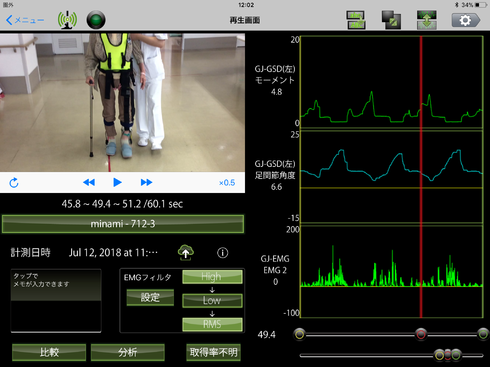Fast forward the video playback
The width and height of the screenshot is (490, 367).
pos(146,182)
